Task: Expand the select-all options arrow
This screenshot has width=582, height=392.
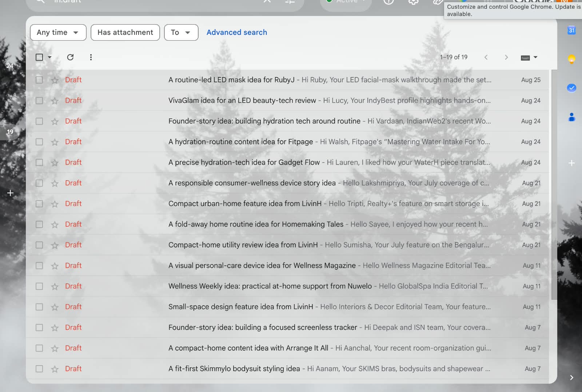Action: click(50, 57)
